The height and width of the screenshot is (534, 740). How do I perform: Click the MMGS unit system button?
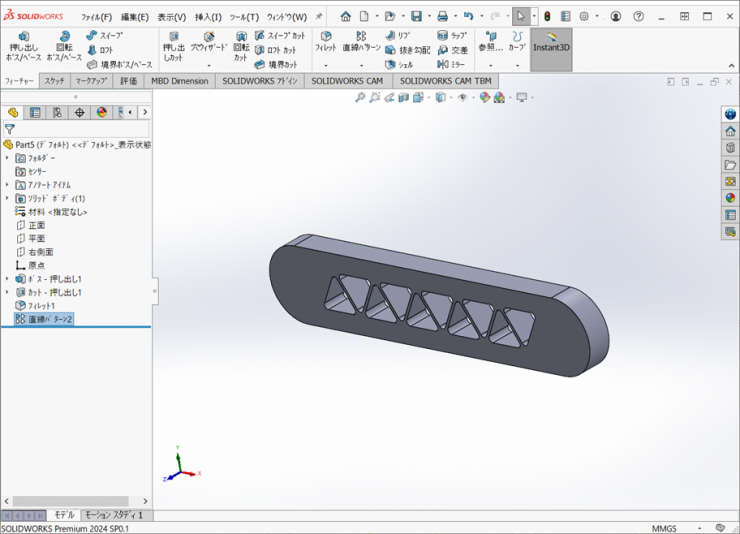pyautogui.click(x=664, y=527)
